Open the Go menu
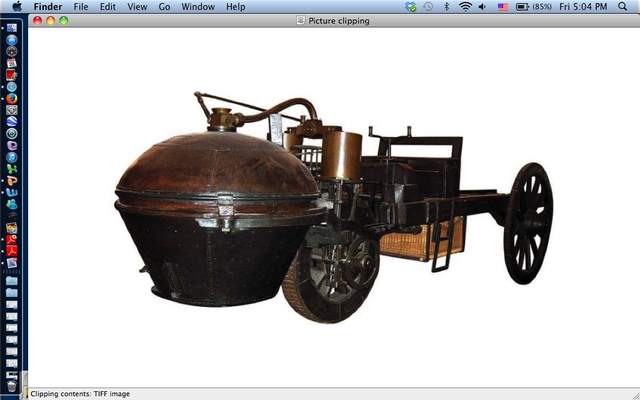The height and width of the screenshot is (400, 640). point(164,7)
